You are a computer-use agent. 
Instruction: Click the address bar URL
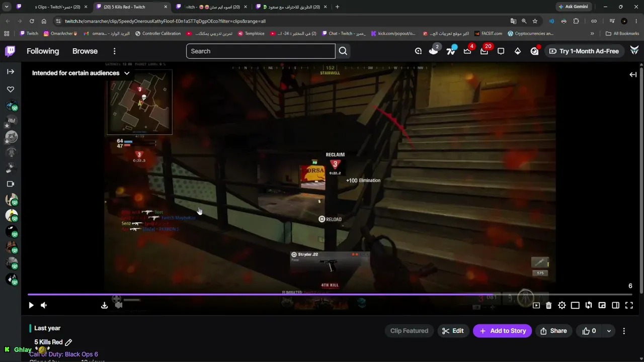click(x=165, y=21)
